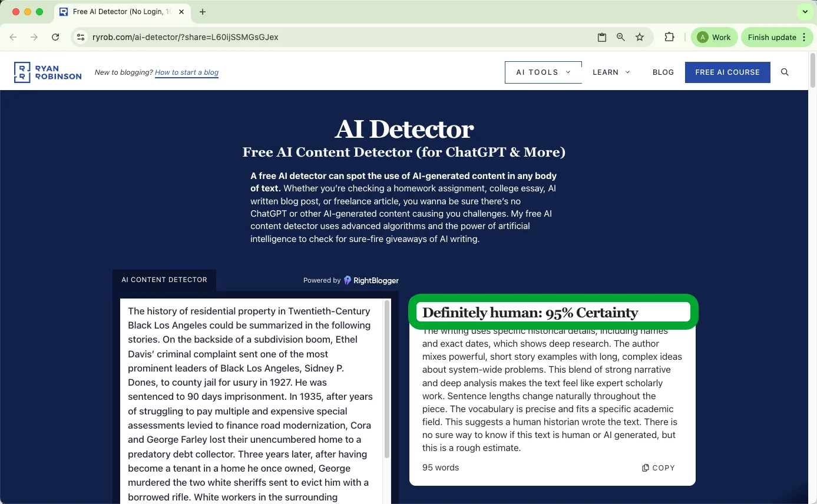This screenshot has height=504, width=817.
Task: Click the RightBlogger logo
Action: (371, 280)
